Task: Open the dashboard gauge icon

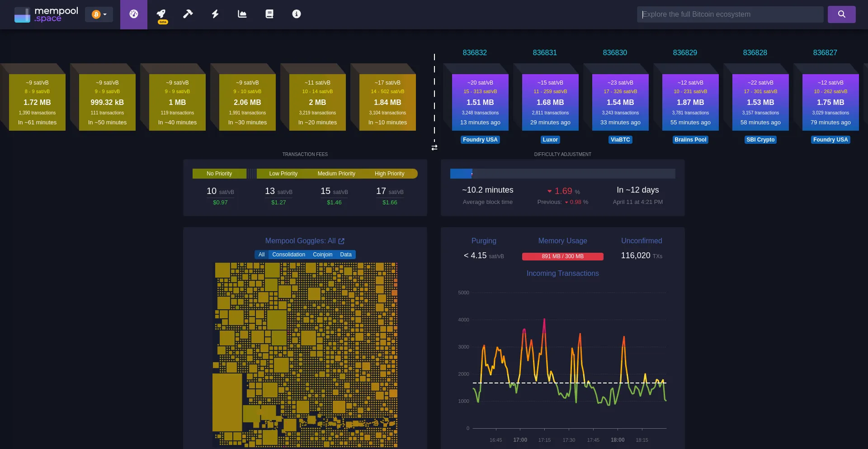Action: point(134,14)
